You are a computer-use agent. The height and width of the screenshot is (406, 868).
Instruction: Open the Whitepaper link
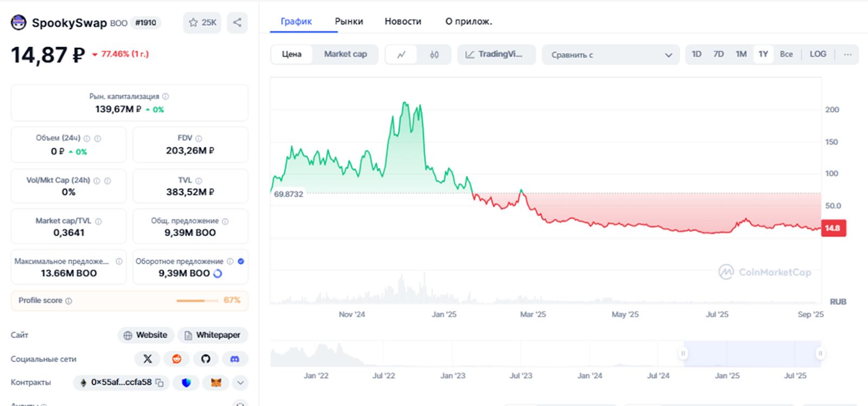click(213, 335)
